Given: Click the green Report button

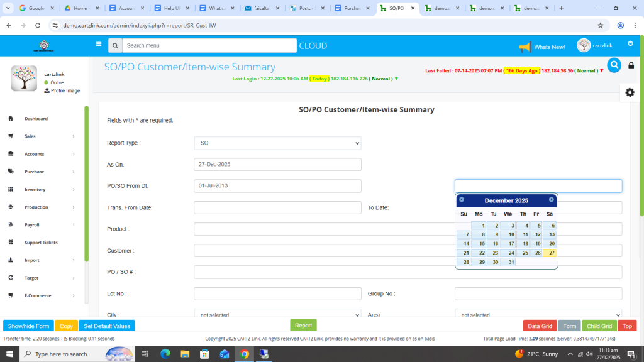Looking at the screenshot, I should [303, 326].
